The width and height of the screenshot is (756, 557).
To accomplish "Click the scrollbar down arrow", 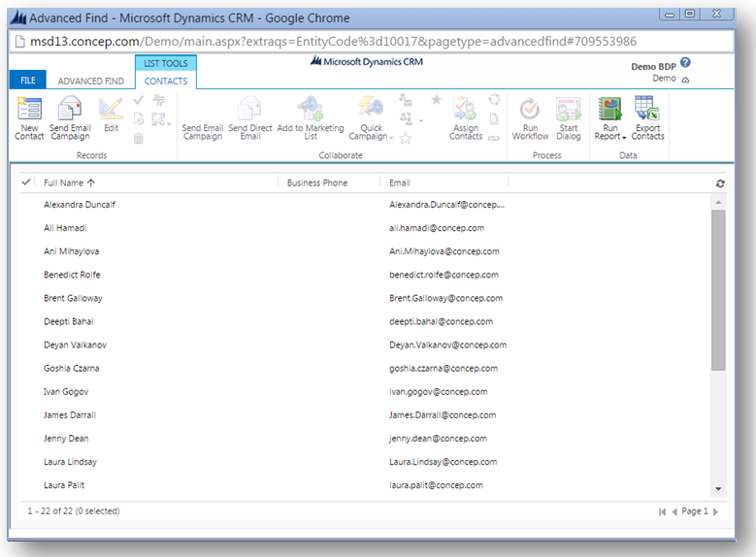I will 718,489.
